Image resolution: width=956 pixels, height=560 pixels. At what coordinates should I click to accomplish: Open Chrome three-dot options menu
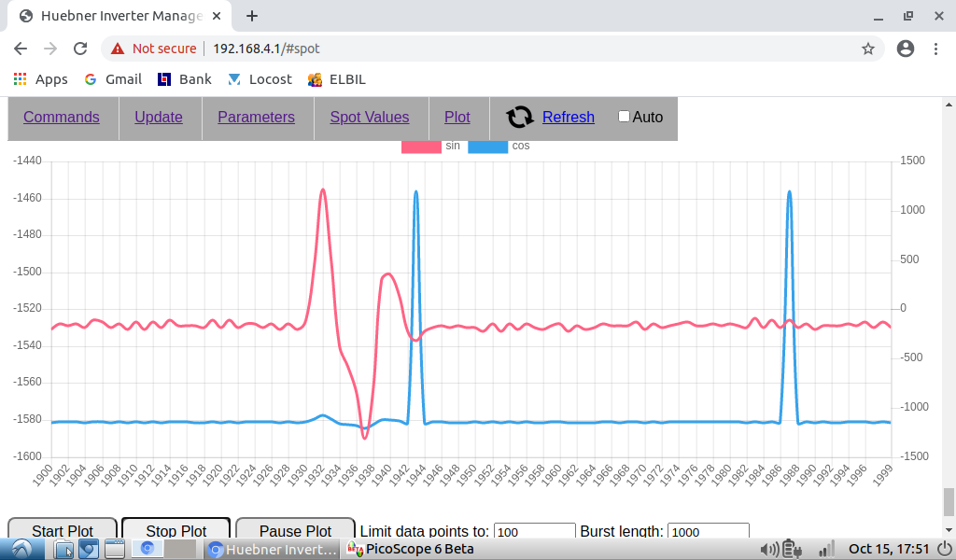pos(935,49)
